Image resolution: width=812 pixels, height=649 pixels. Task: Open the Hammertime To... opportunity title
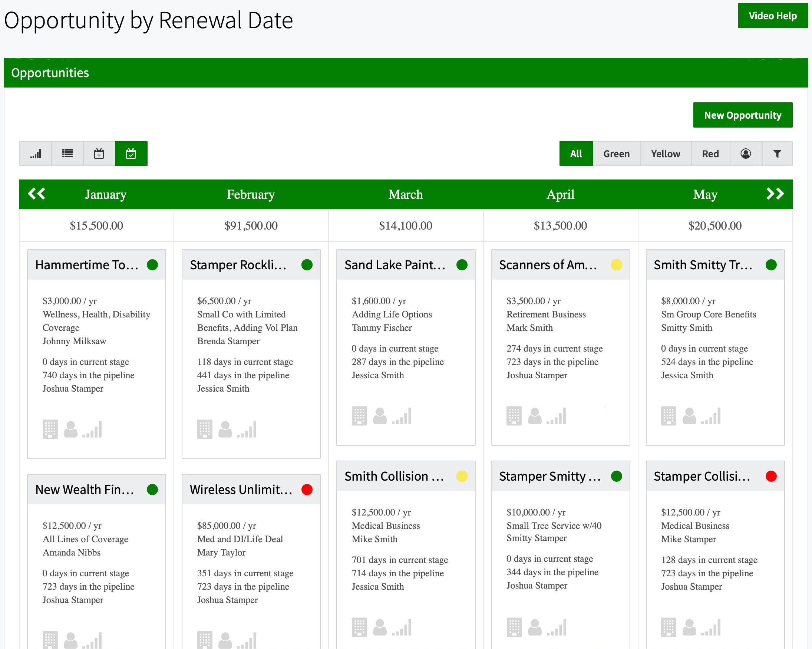click(87, 265)
